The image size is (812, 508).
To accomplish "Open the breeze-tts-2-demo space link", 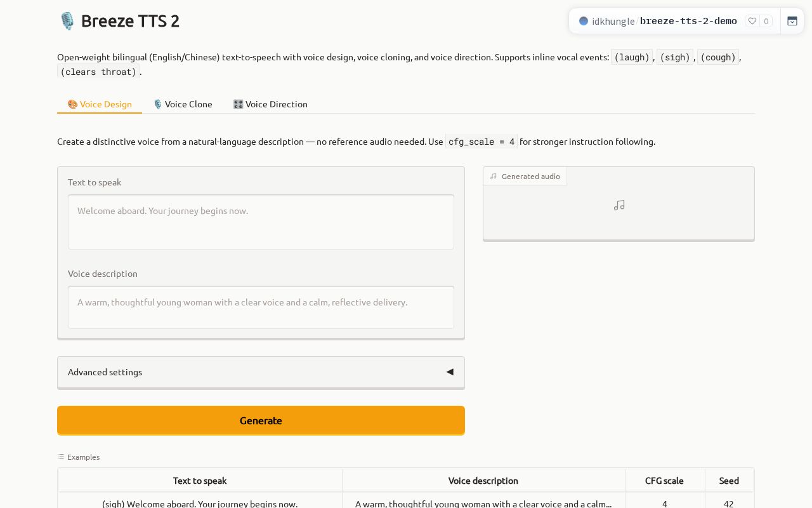I will tap(688, 21).
